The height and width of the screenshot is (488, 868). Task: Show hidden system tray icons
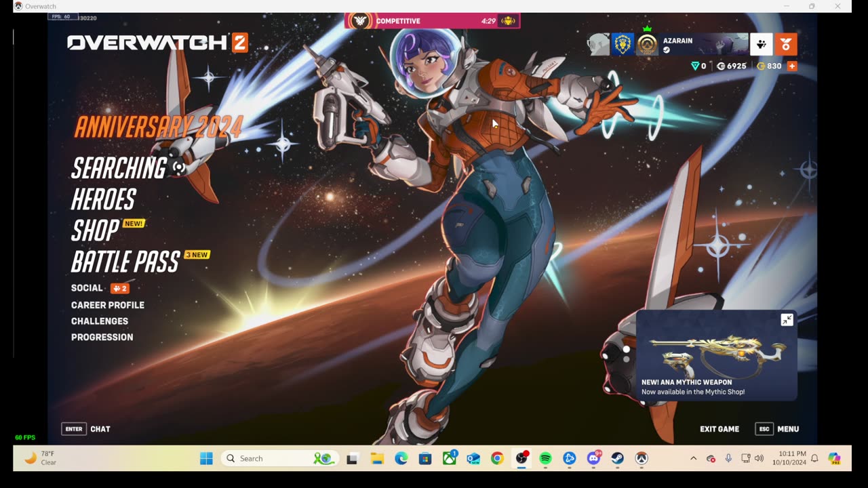(x=693, y=459)
